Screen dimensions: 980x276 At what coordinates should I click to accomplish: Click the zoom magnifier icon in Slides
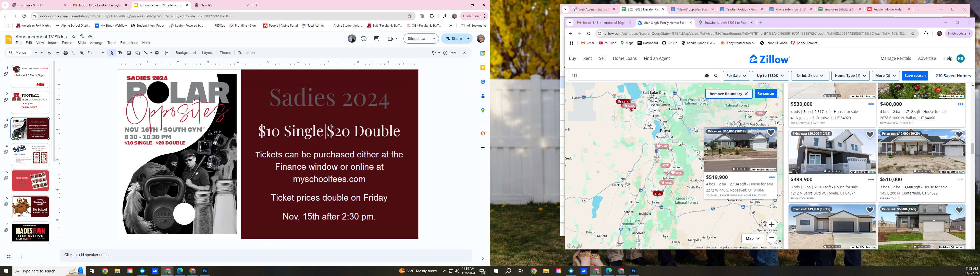coord(82,53)
